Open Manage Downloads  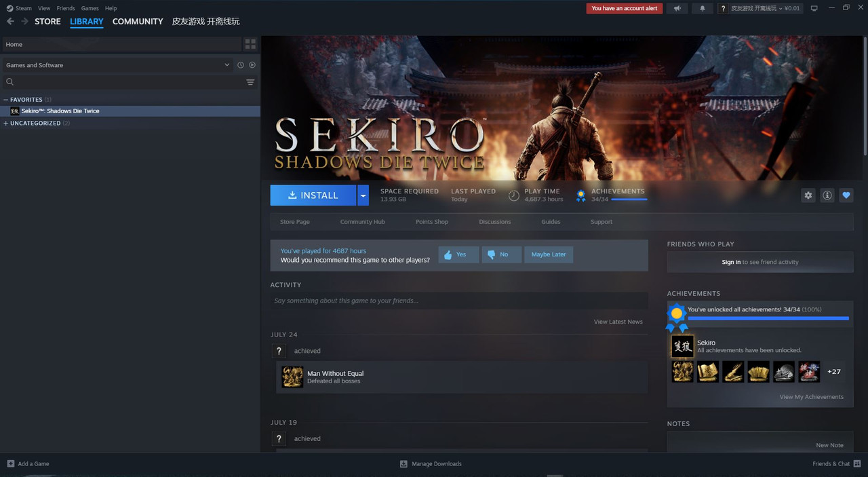431,463
